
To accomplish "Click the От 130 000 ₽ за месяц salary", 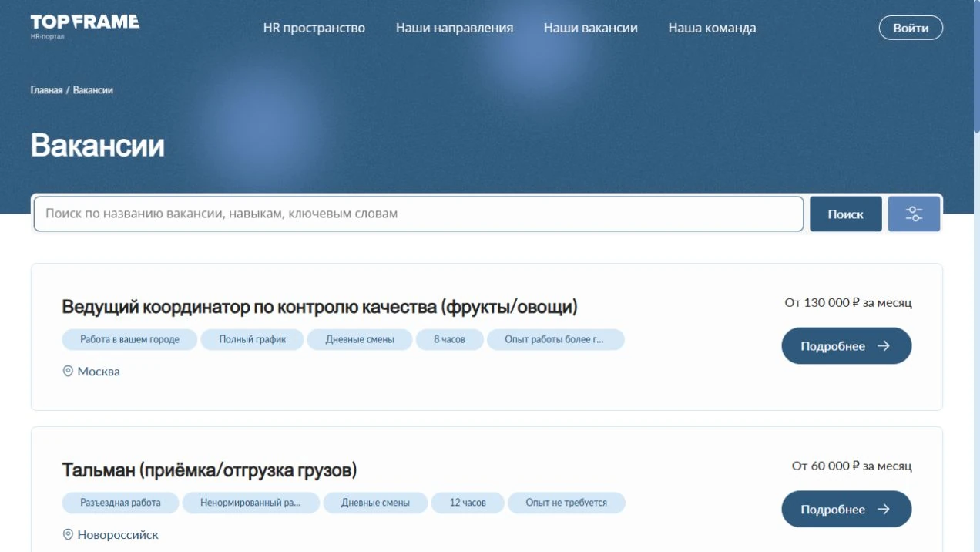I will [848, 303].
